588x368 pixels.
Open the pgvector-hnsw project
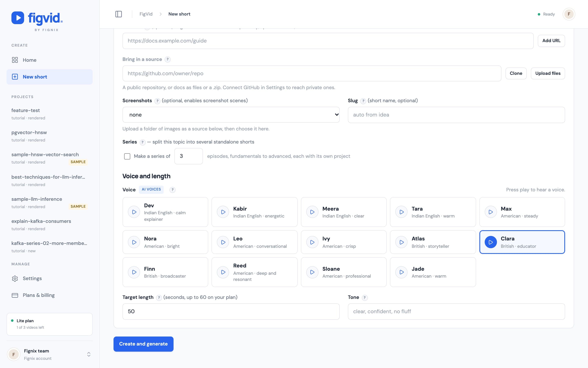[50, 136]
